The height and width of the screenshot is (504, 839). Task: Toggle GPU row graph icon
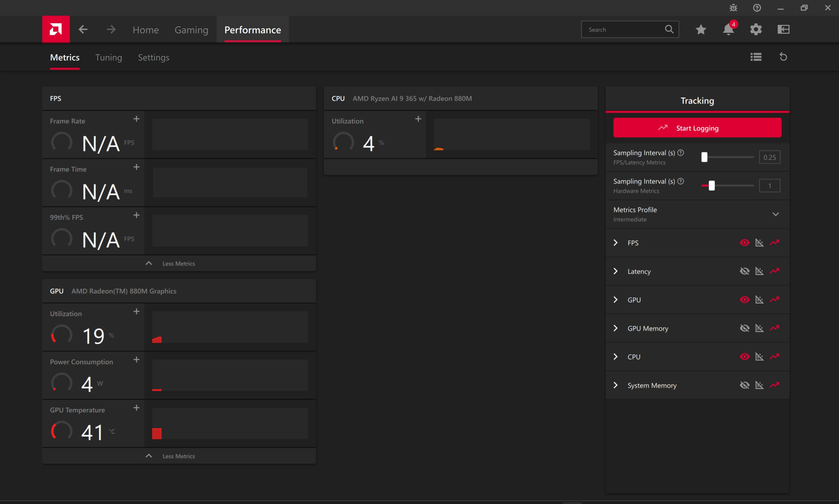click(759, 300)
